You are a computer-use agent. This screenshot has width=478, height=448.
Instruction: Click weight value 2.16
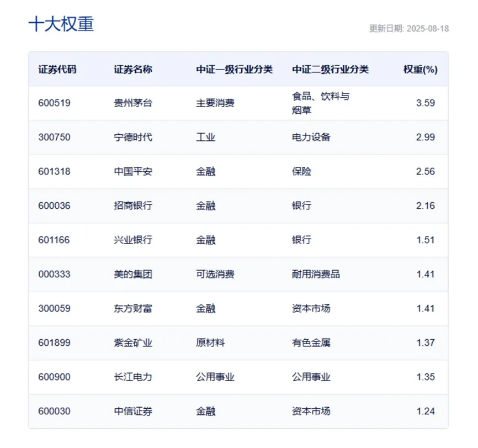(426, 205)
